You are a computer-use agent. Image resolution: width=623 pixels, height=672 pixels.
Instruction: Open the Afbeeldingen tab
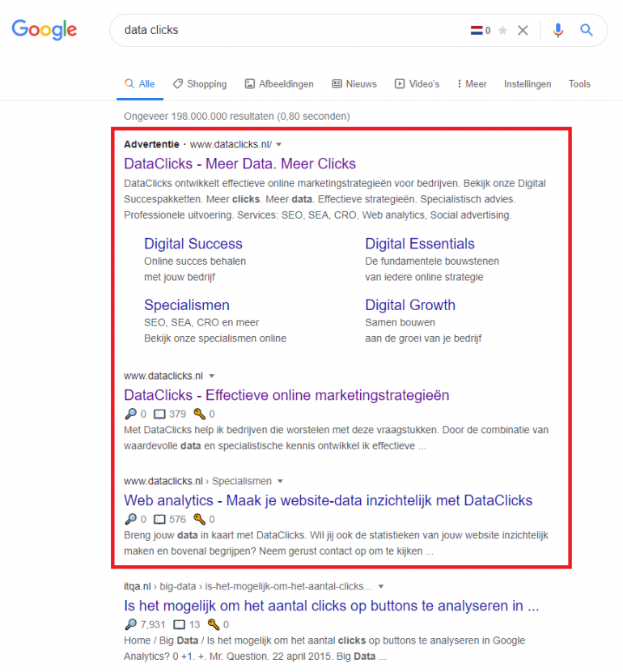[x=279, y=84]
